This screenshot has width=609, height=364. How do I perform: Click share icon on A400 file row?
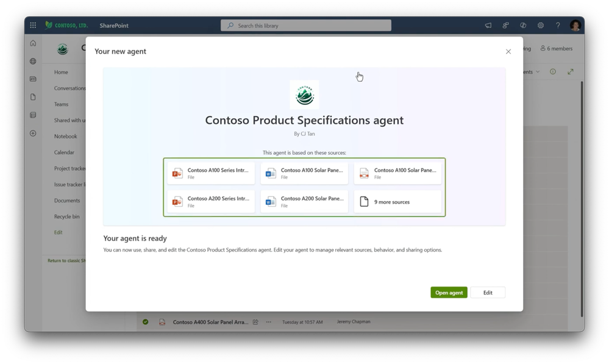[255, 322]
